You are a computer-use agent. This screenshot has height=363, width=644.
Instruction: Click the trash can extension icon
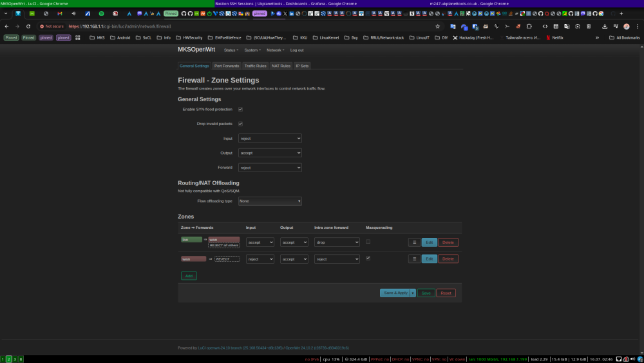[589, 26]
